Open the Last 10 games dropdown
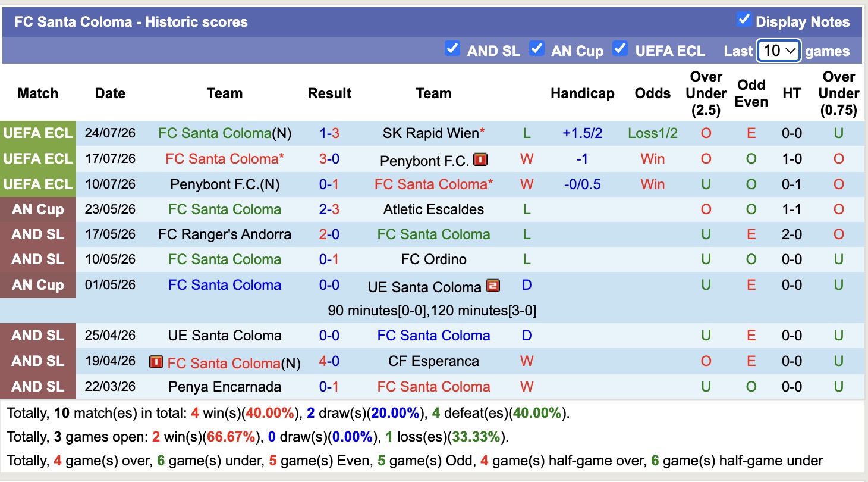The height and width of the screenshot is (482, 868). [779, 51]
